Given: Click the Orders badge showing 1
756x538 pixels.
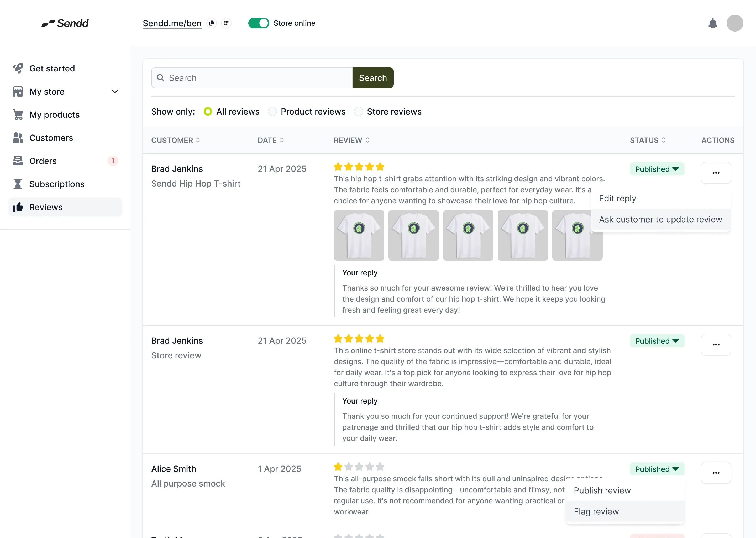Looking at the screenshot, I should 113,161.
